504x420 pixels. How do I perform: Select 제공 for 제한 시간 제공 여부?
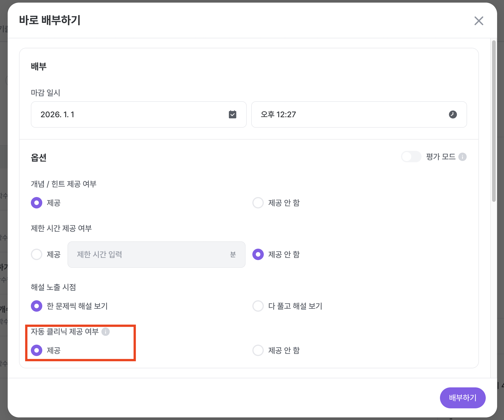pyautogui.click(x=37, y=255)
